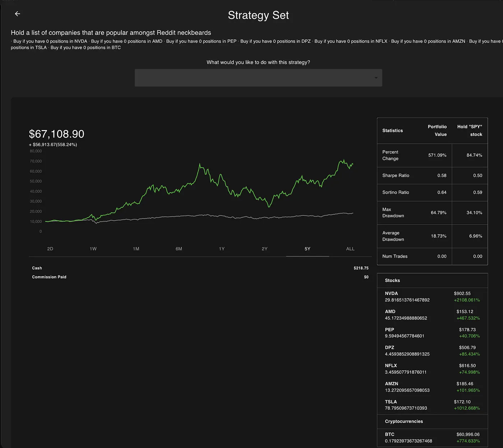The image size is (503, 448).
Task: Click portfolio percent change 571.09%
Action: coord(437,155)
